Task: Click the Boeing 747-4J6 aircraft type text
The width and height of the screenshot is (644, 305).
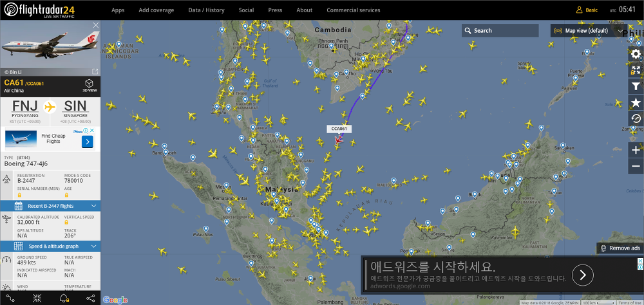Action: click(26, 164)
